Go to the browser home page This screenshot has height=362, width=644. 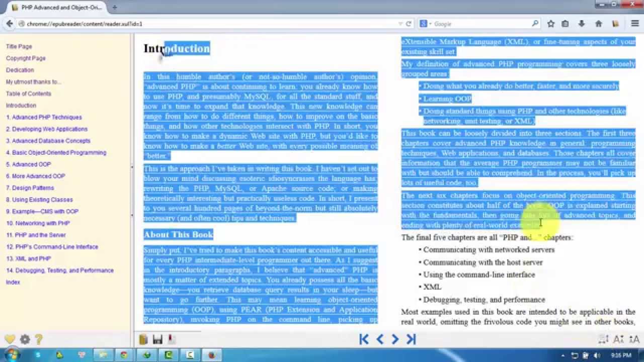pyautogui.click(x=599, y=24)
